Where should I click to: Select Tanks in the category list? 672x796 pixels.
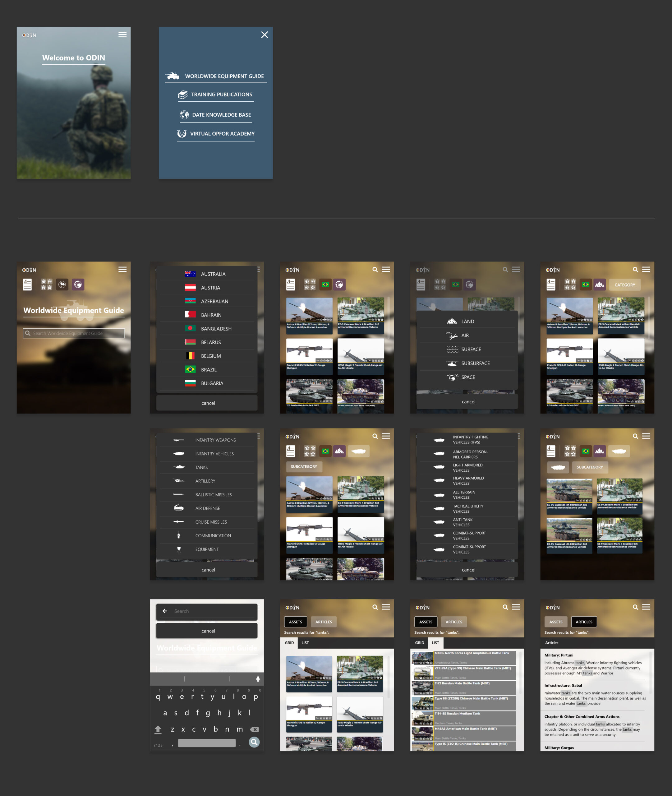(x=206, y=467)
